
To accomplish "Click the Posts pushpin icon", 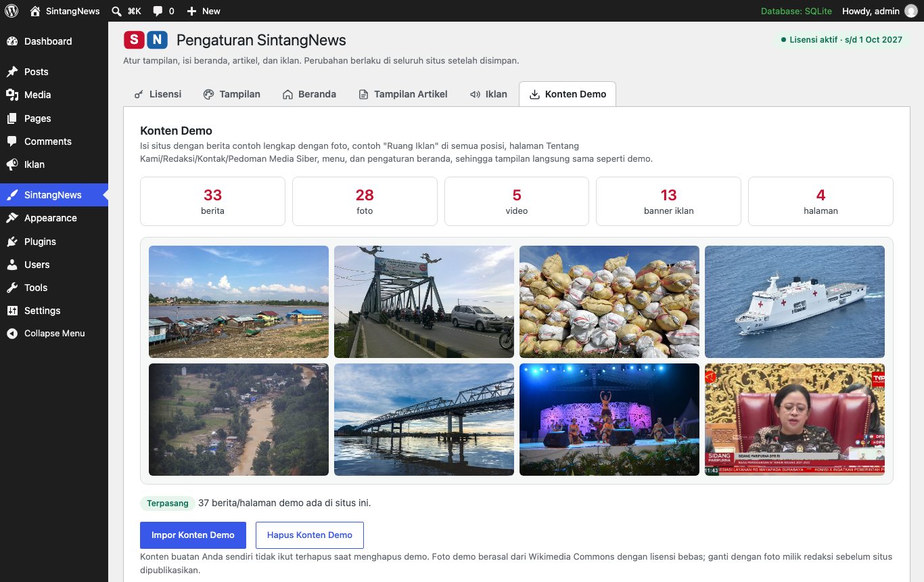I will (12, 72).
